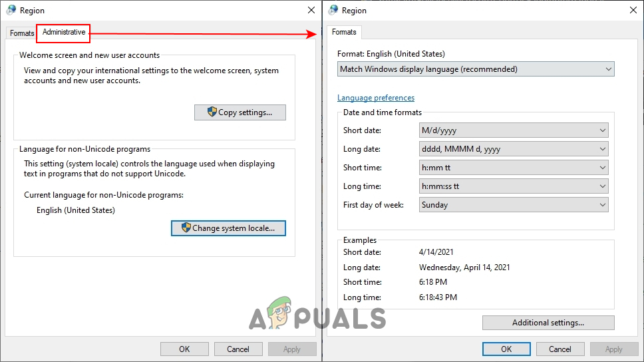
Task: Open the Long date format dropdown
Action: pyautogui.click(x=514, y=149)
